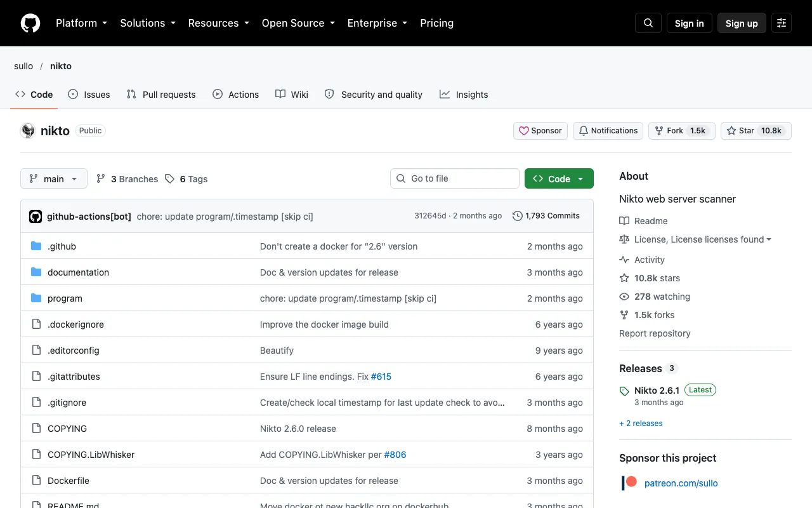Screen dimensions: 812x508
Task: Click the github-actions bot avatar
Action: (36, 217)
